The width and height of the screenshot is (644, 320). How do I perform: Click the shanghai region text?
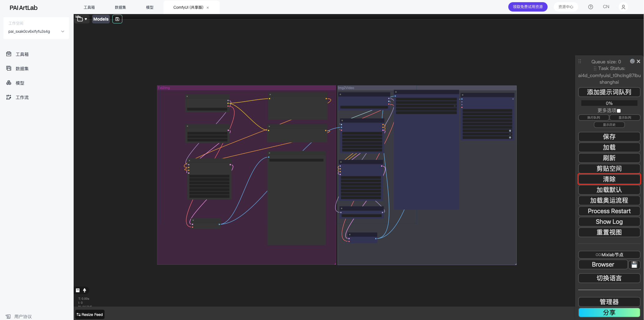609,82
